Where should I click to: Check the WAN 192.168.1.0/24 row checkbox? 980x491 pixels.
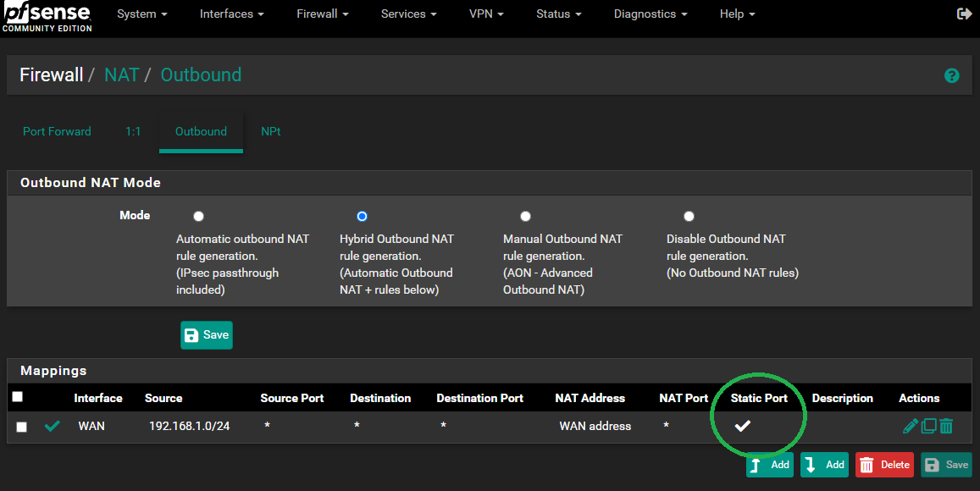pyautogui.click(x=22, y=427)
